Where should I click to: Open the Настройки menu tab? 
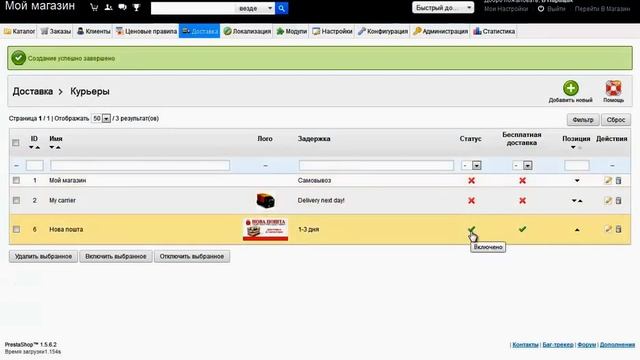point(332,31)
